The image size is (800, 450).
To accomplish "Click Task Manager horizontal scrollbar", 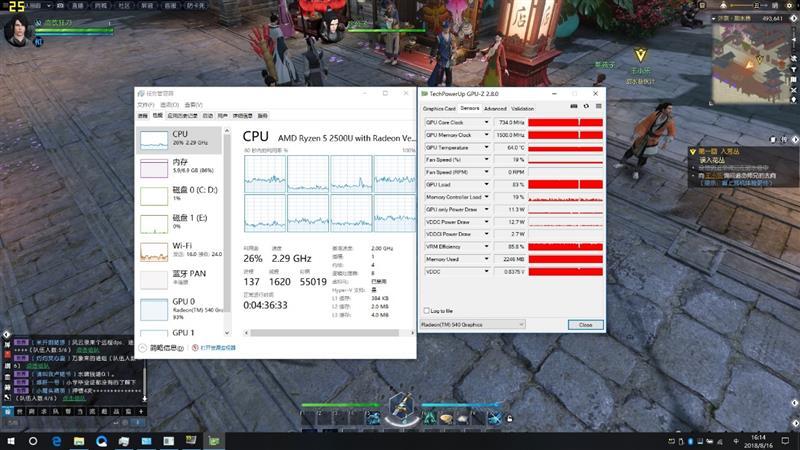I will pos(324,333).
